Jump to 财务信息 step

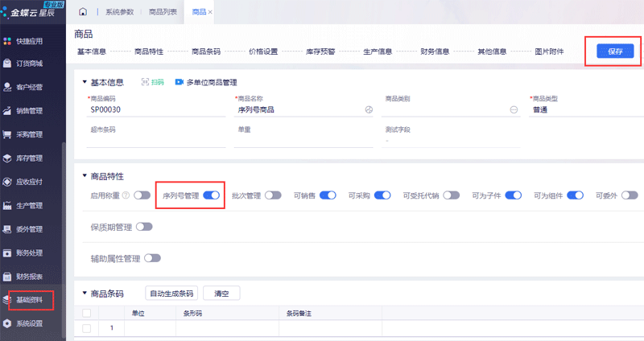[435, 51]
